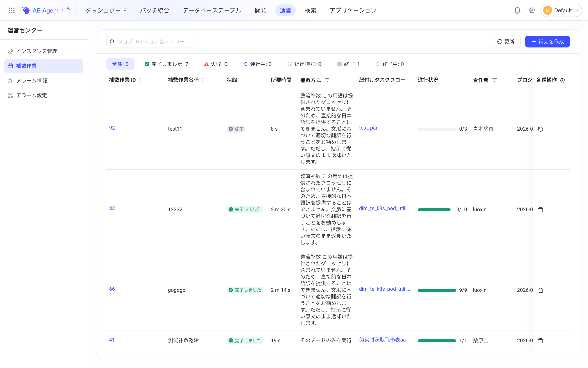Open the 開発 menu
Image resolution: width=588 pixels, height=368 pixels.
tap(261, 10)
